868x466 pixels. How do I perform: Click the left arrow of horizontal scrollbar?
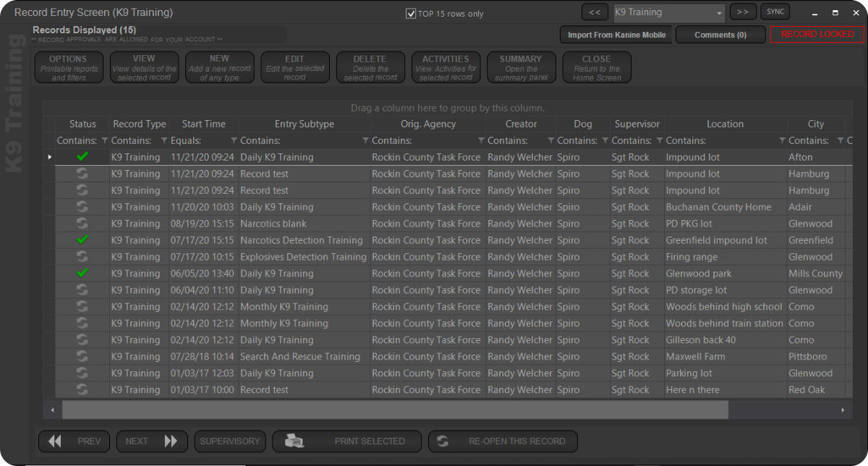click(52, 410)
